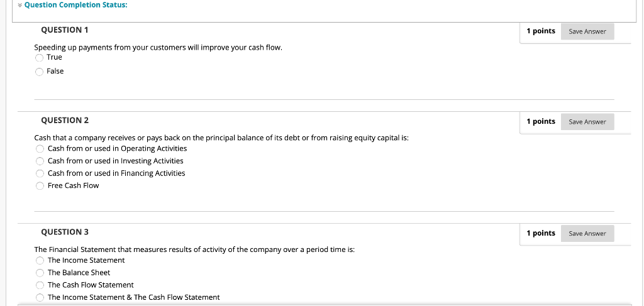The image size is (644, 306).
Task: Select the Income Statement & Cash Flow Statement radio
Action: (x=40, y=297)
